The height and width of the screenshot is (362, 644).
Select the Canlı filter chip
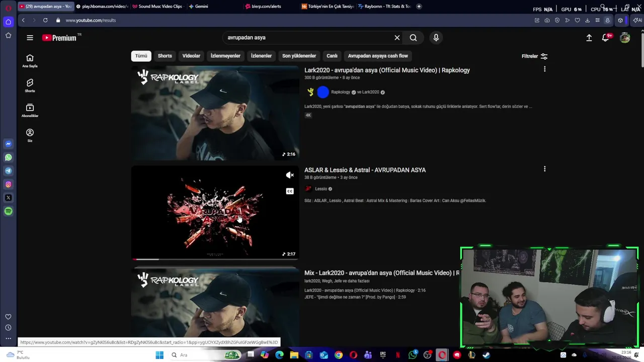click(x=332, y=56)
